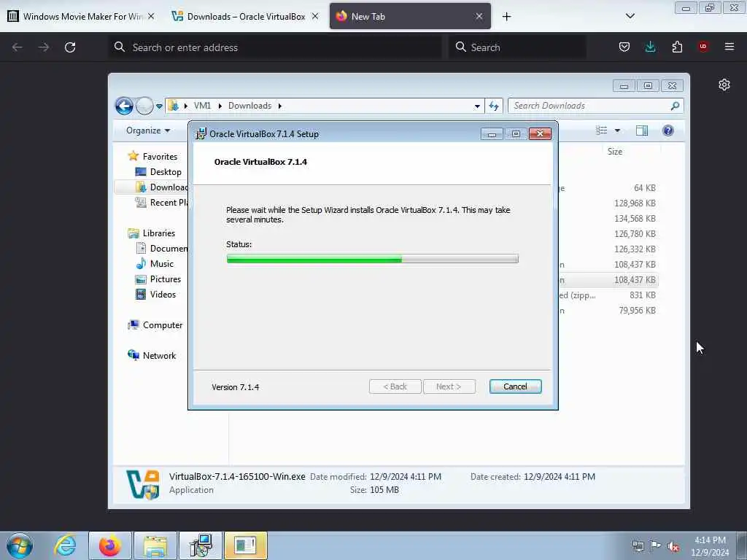This screenshot has width=747, height=560.
Task: Expand Explorer recent pages dropdown arrow
Action: tap(159, 106)
